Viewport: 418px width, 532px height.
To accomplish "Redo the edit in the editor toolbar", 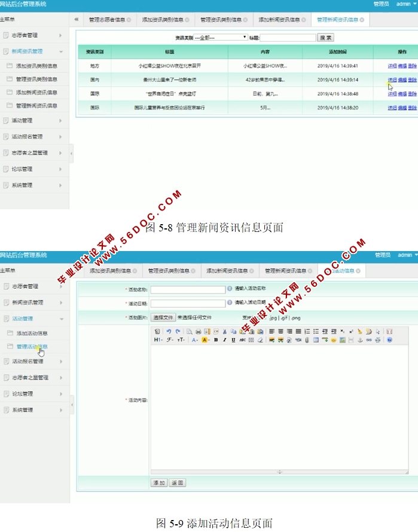I will pyautogui.click(x=178, y=332).
